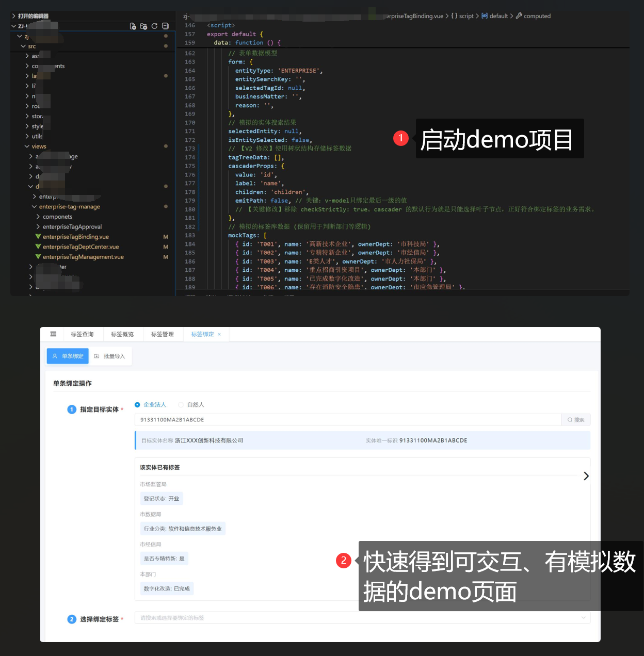Open the 选择绑定标签 dropdown
Image resolution: width=644 pixels, height=656 pixels.
[362, 618]
